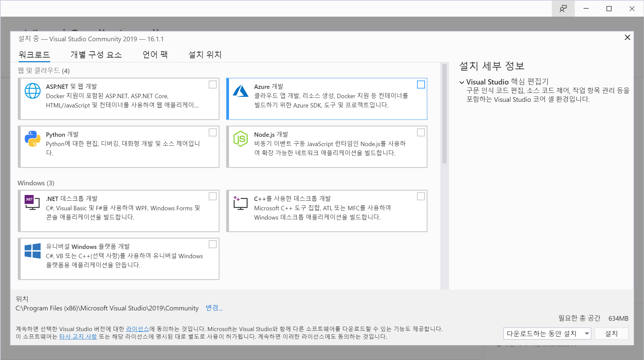Click the Node.js 개발 title text
Viewport: 644px width, 360px height.
[x=271, y=134]
